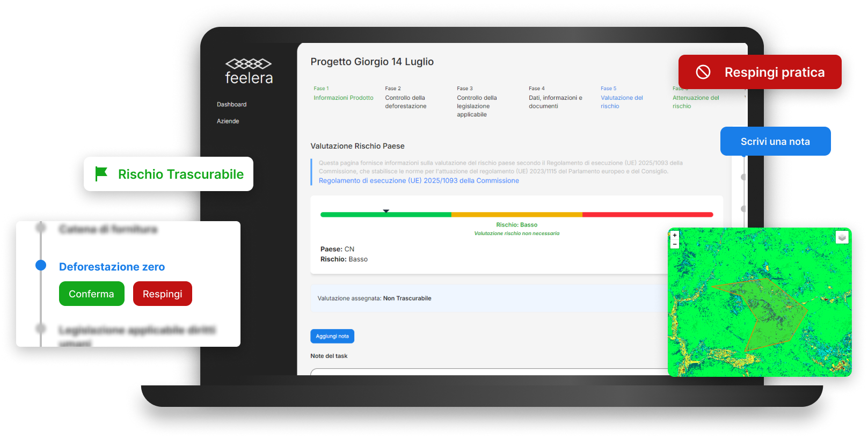Click the green flag icon
The width and height of the screenshot is (868, 438).
pyautogui.click(x=101, y=174)
